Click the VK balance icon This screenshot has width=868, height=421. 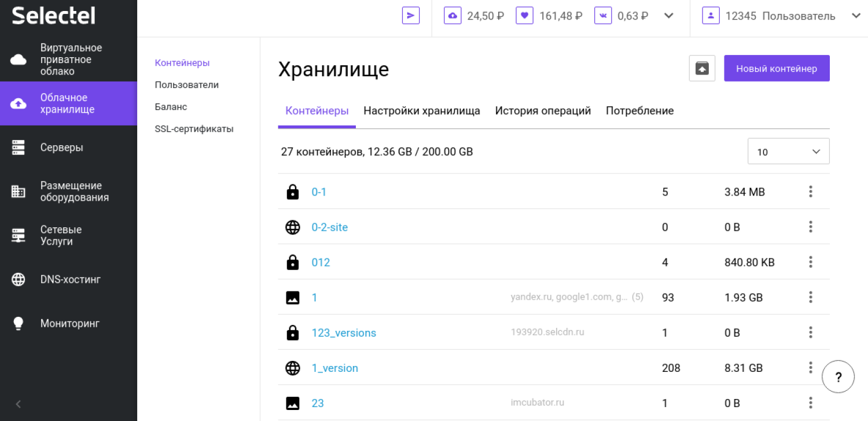602,16
